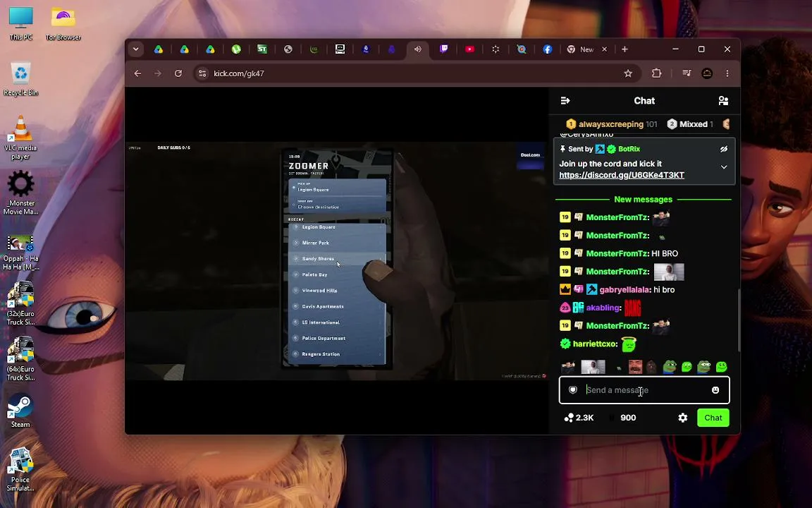Go back to previous page
This screenshot has width=812, height=508.
137,73
